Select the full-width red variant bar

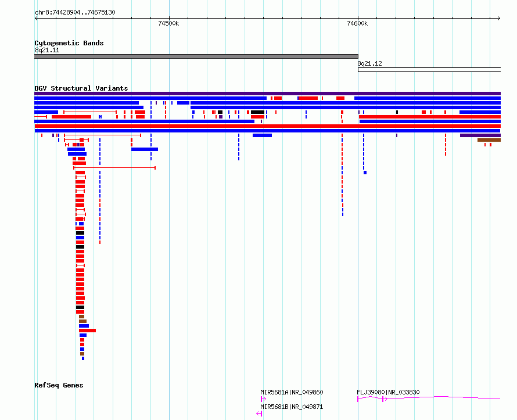[267, 126]
